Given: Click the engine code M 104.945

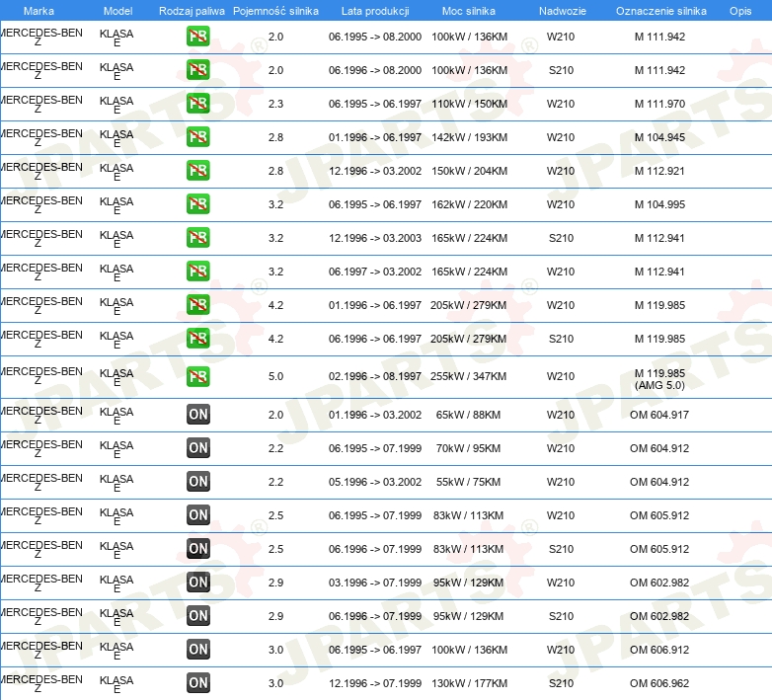Looking at the screenshot, I should pos(659,137).
